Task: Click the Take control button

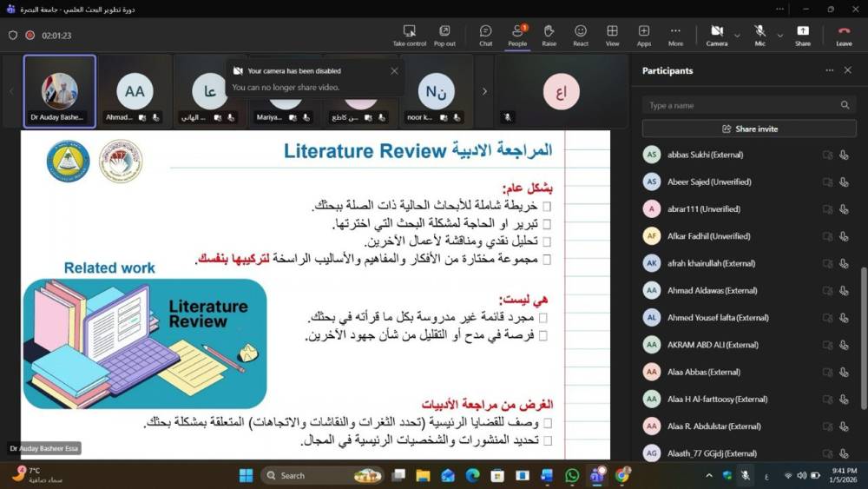Action: click(410, 35)
